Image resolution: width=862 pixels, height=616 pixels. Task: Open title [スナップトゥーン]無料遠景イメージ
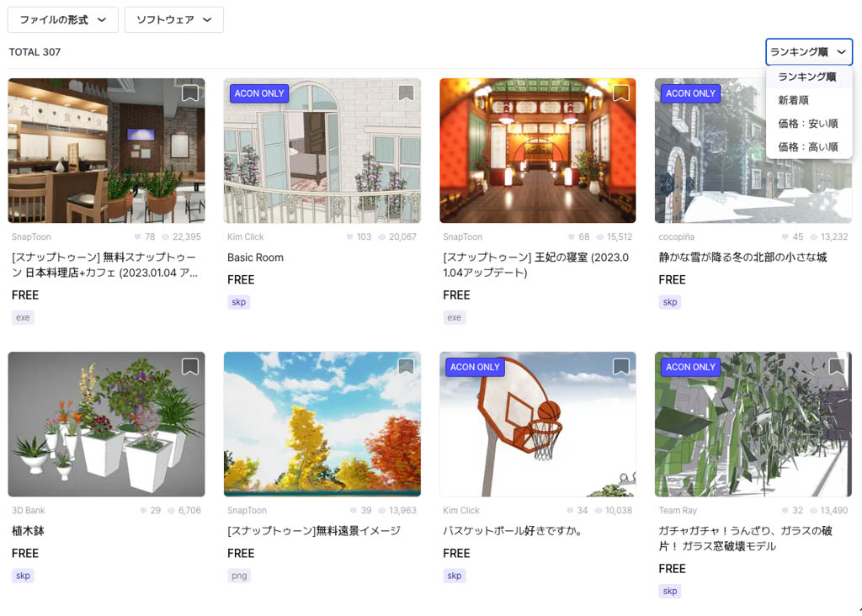pos(314,531)
